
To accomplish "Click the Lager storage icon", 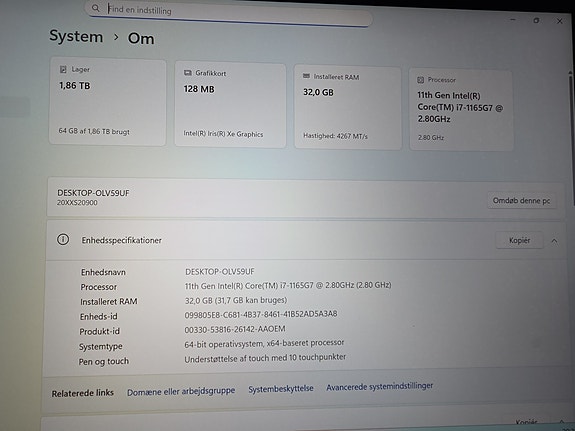I will (63, 69).
